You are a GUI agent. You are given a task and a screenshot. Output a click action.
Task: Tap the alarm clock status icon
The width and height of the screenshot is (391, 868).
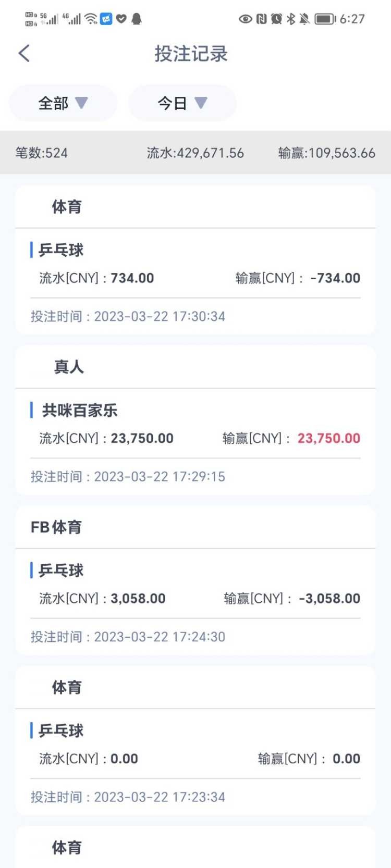276,19
